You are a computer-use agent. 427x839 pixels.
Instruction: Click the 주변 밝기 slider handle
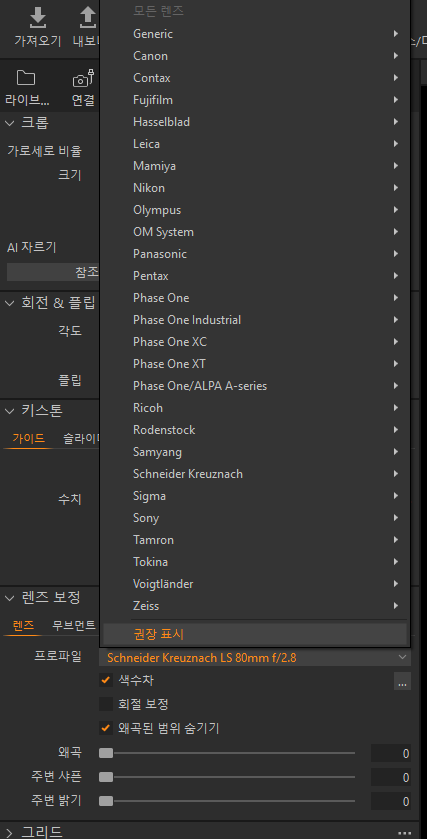[106, 800]
